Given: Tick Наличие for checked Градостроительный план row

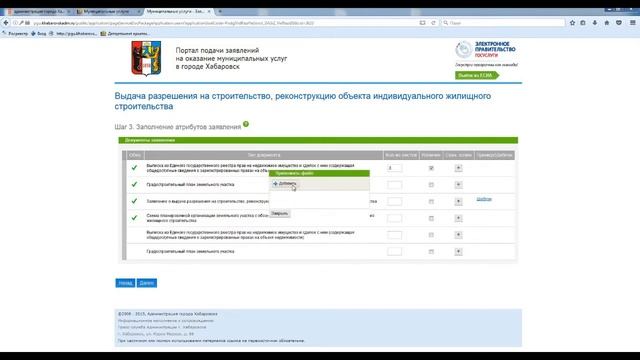Looking at the screenshot, I should pyautogui.click(x=431, y=184).
